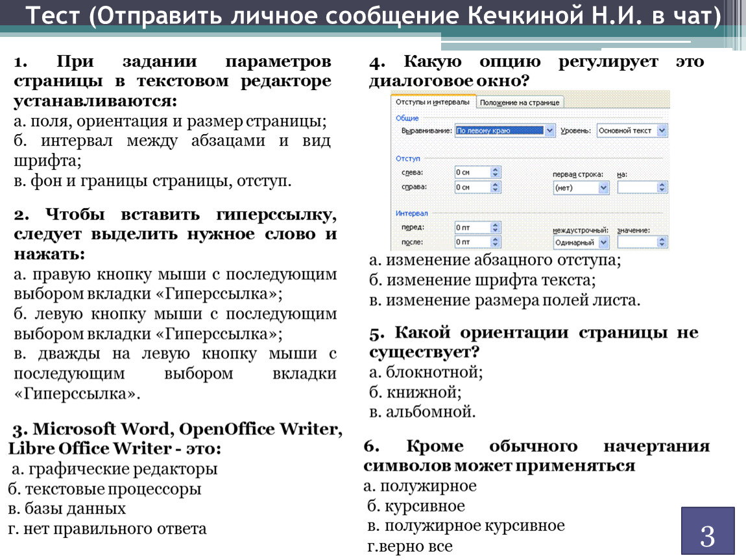Click inside the «перед» 0 пт field
The width and height of the screenshot is (746, 560).
click(472, 227)
